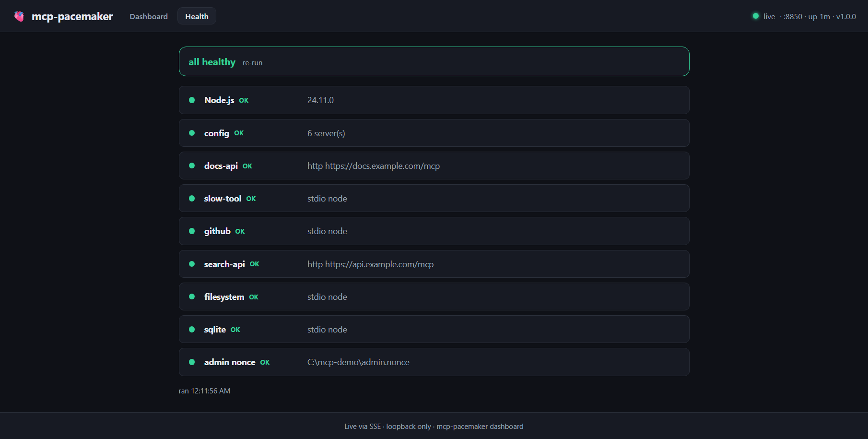Click the ran 12:11:56 AM timestamp
This screenshot has height=439, width=868.
coord(204,391)
